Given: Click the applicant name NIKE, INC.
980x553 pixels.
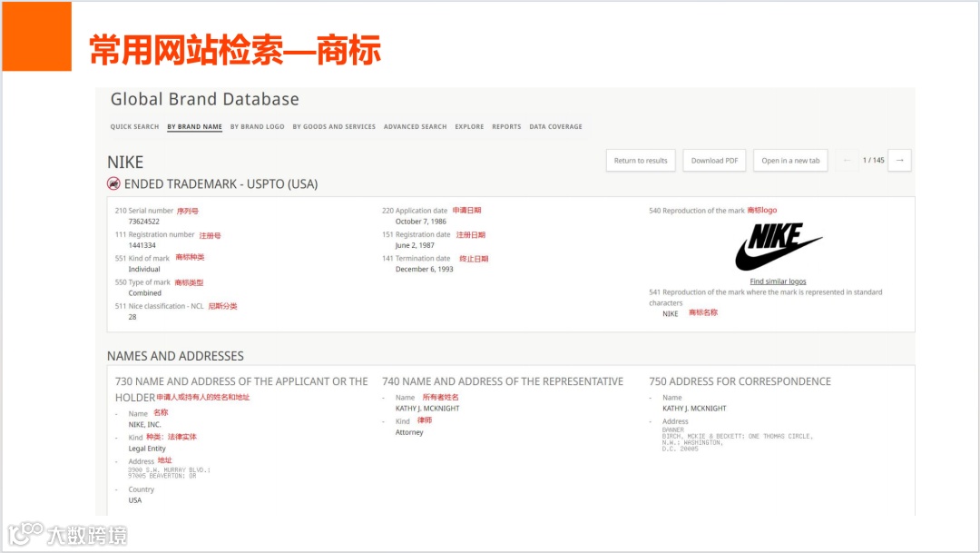Looking at the screenshot, I should coord(145,425).
